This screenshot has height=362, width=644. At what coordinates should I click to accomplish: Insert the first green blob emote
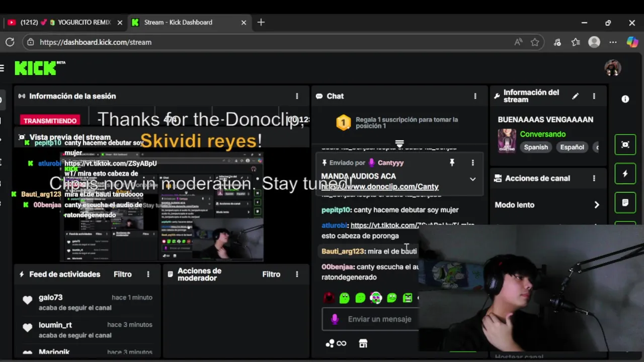click(344, 298)
